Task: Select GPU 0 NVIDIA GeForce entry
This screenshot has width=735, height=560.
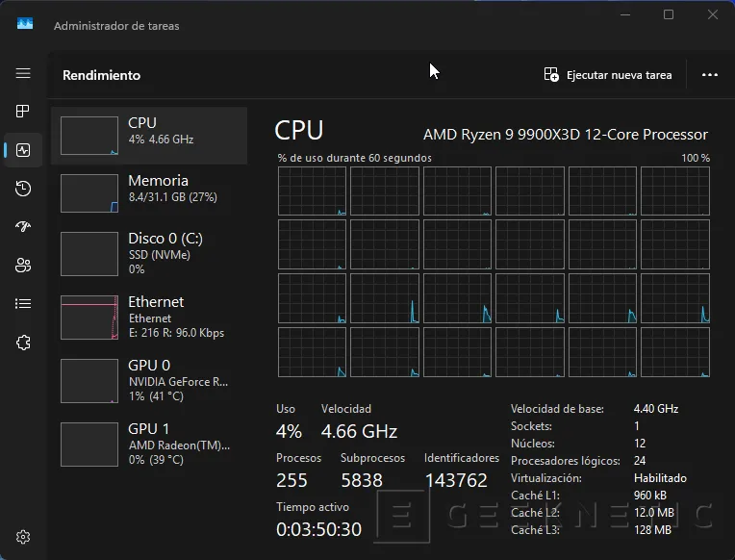Action: (x=149, y=380)
